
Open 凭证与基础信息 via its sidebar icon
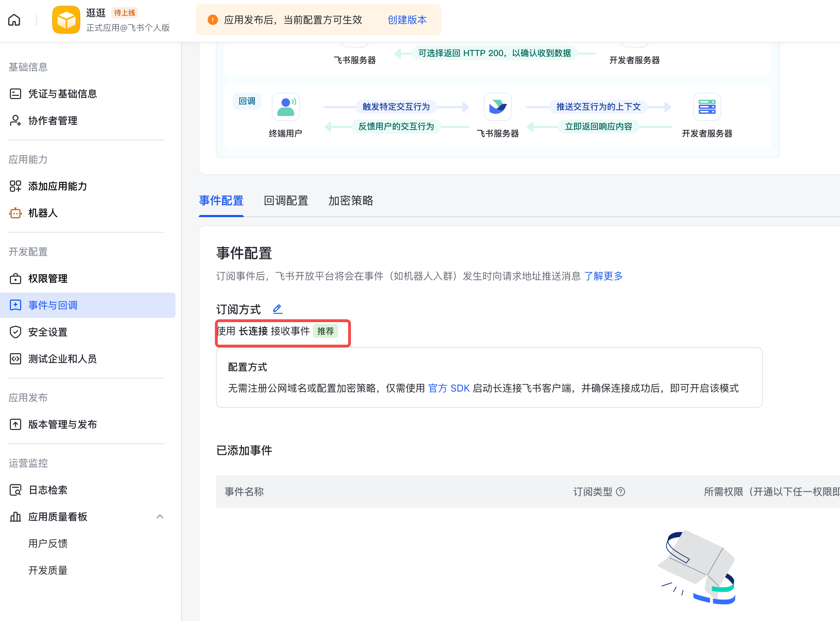point(15,94)
